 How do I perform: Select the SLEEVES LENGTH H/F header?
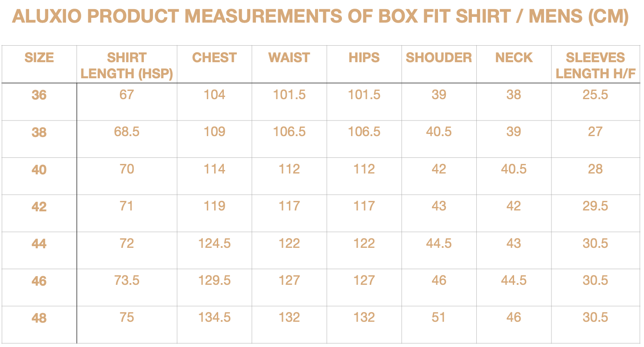point(595,66)
